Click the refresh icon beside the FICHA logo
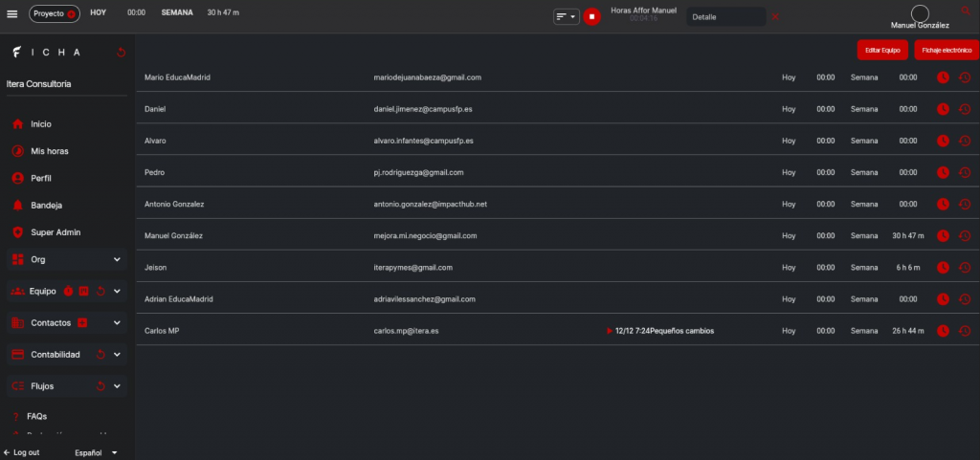980x460 pixels. tap(120, 53)
